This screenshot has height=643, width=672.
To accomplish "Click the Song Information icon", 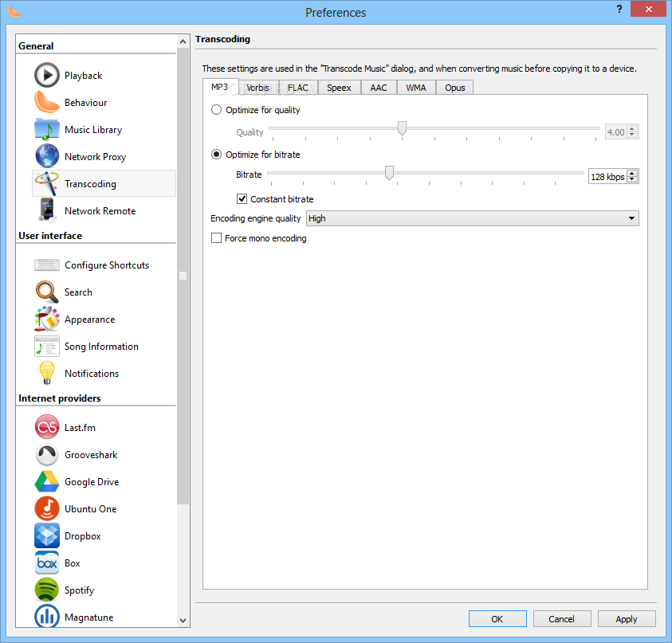I will [x=47, y=346].
